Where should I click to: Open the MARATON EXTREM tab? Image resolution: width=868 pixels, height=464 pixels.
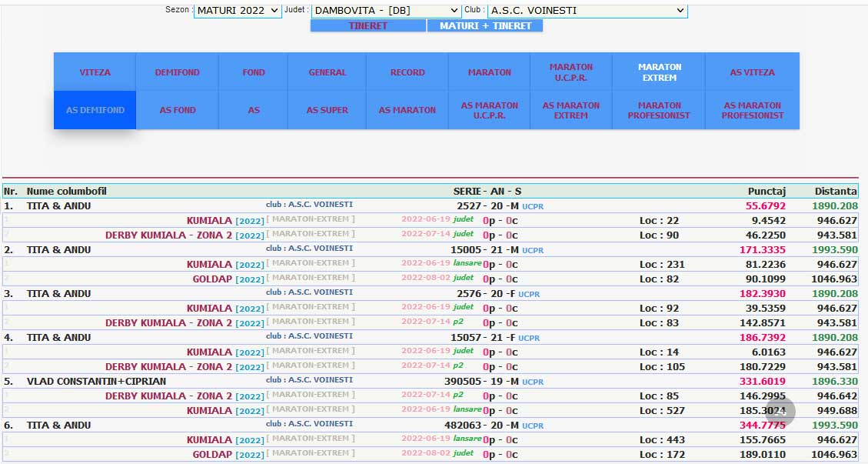click(659, 72)
